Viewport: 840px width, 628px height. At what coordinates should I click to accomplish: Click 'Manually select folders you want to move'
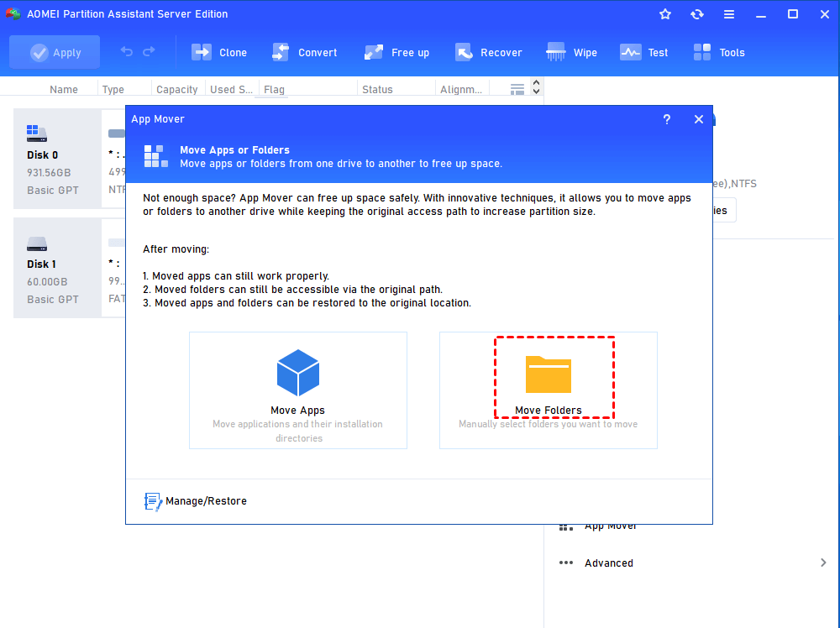point(548,424)
